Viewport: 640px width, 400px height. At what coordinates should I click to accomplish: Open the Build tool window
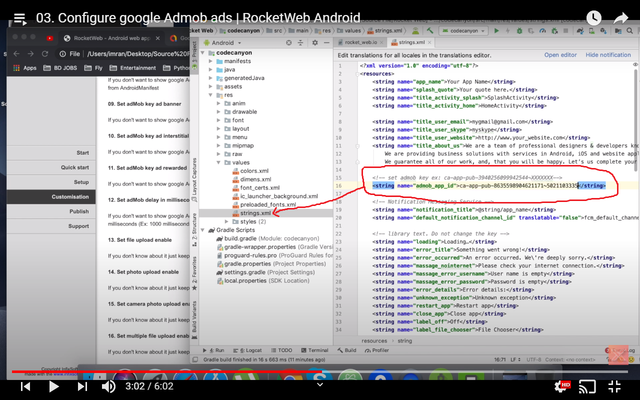[x=347, y=350]
